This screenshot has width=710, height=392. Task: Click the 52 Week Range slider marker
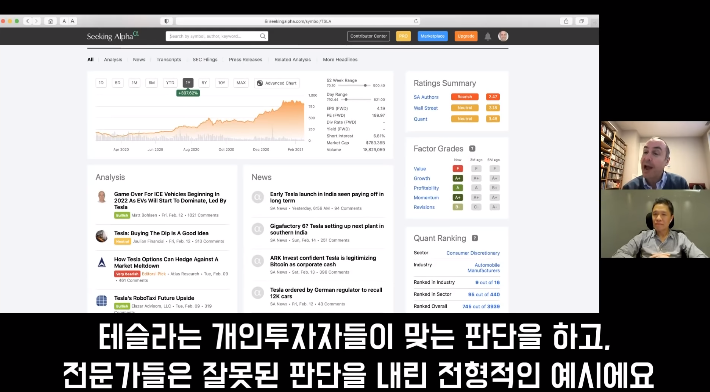click(365, 85)
